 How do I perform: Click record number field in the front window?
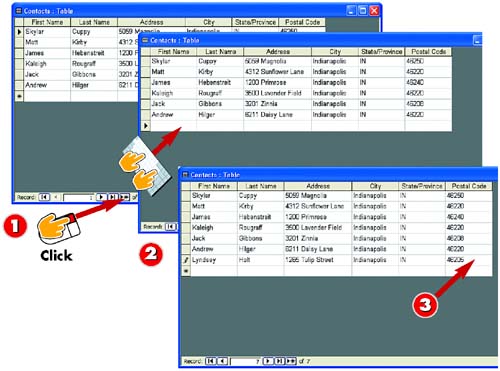coord(246,361)
